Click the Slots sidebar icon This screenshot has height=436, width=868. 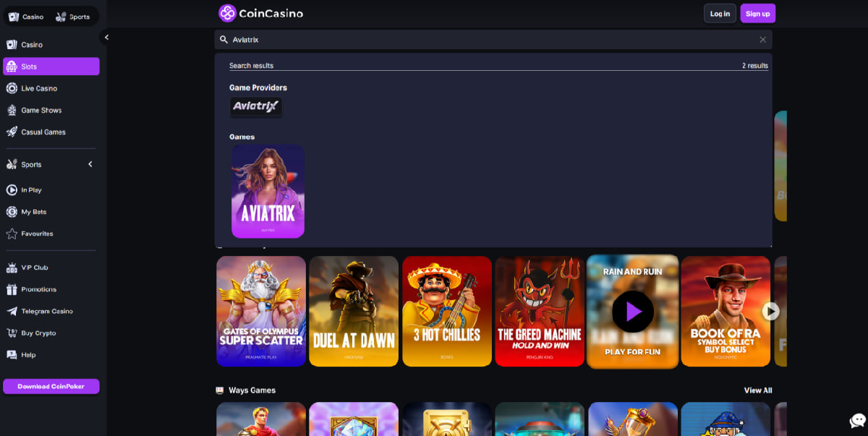coord(12,67)
